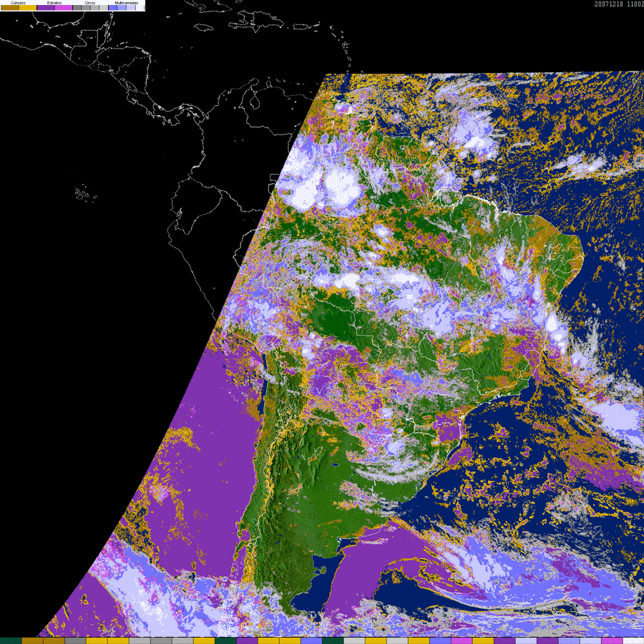Viewport: 644px width, 644px height.
Task: Click the 20071218 1100Z timestamp
Action: click(619, 4)
